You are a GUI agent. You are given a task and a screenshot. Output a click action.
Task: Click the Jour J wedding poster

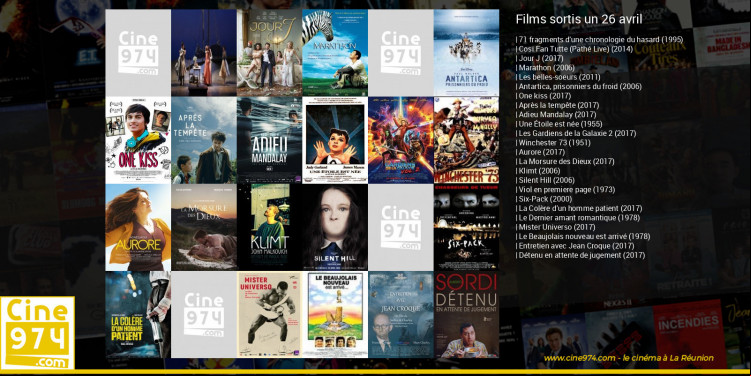(x=269, y=53)
